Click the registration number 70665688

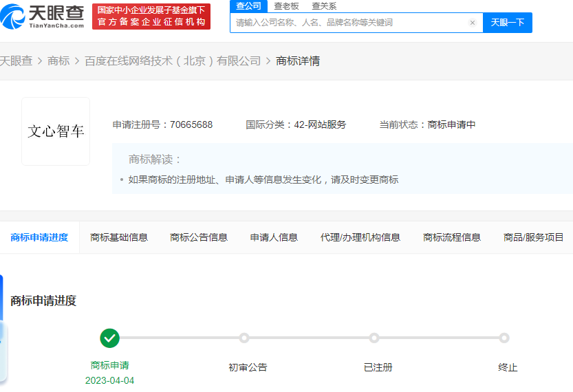[191, 125]
